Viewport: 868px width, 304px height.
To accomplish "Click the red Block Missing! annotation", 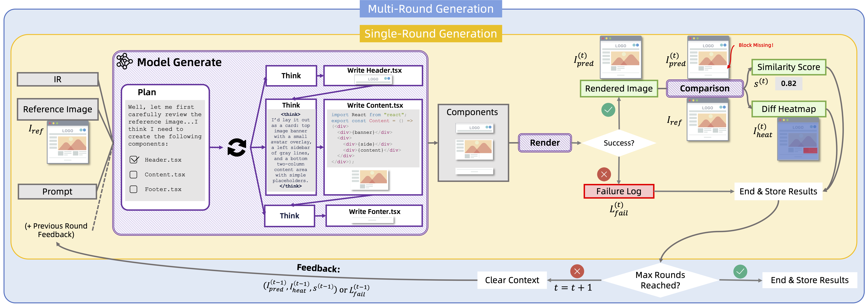I will click(x=756, y=45).
